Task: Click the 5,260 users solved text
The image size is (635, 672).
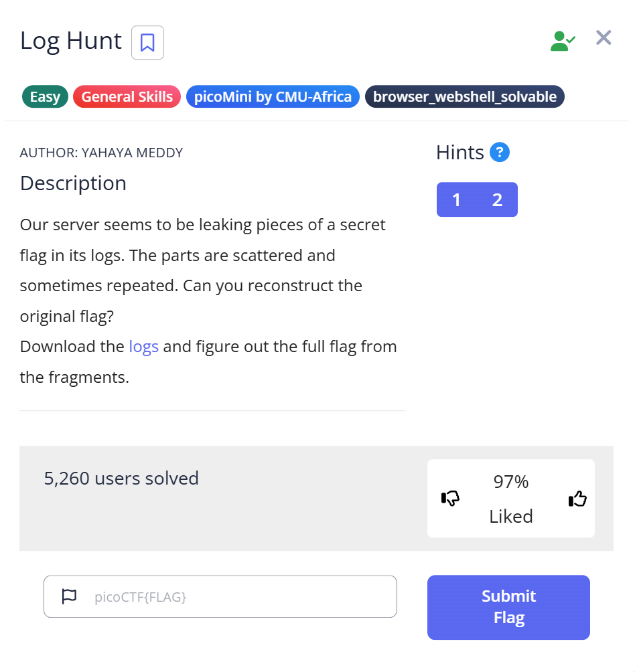Action: pyautogui.click(x=121, y=478)
